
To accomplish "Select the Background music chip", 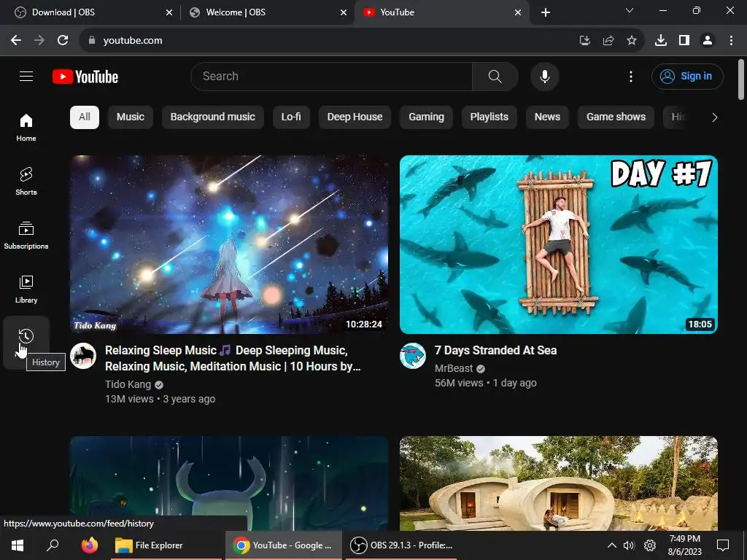I will click(x=213, y=117).
